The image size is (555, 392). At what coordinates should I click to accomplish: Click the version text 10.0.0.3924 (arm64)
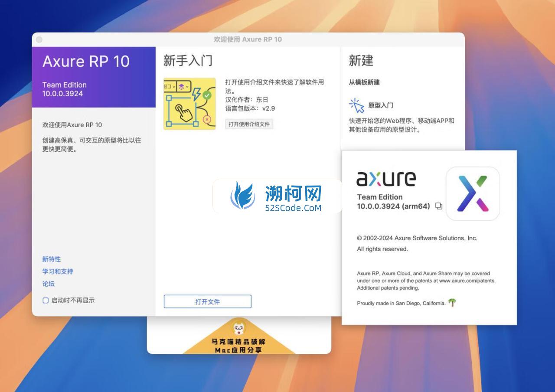tap(393, 206)
